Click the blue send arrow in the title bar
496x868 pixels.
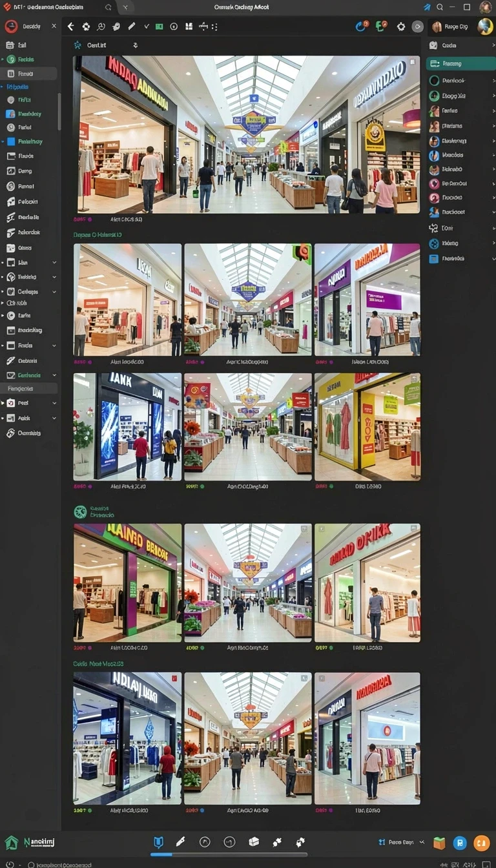coord(427,7)
